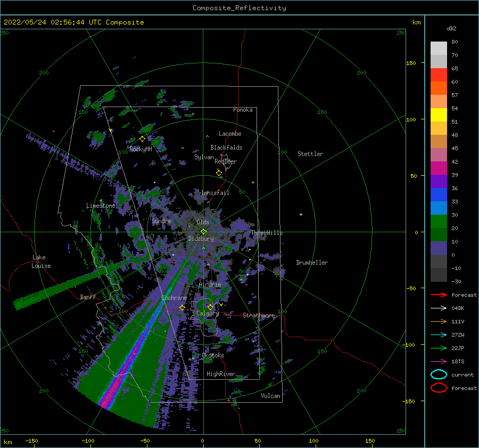Select the yellow diamond marker above Calgary label
The width and height of the screenshot is (479, 448).
pos(210,307)
